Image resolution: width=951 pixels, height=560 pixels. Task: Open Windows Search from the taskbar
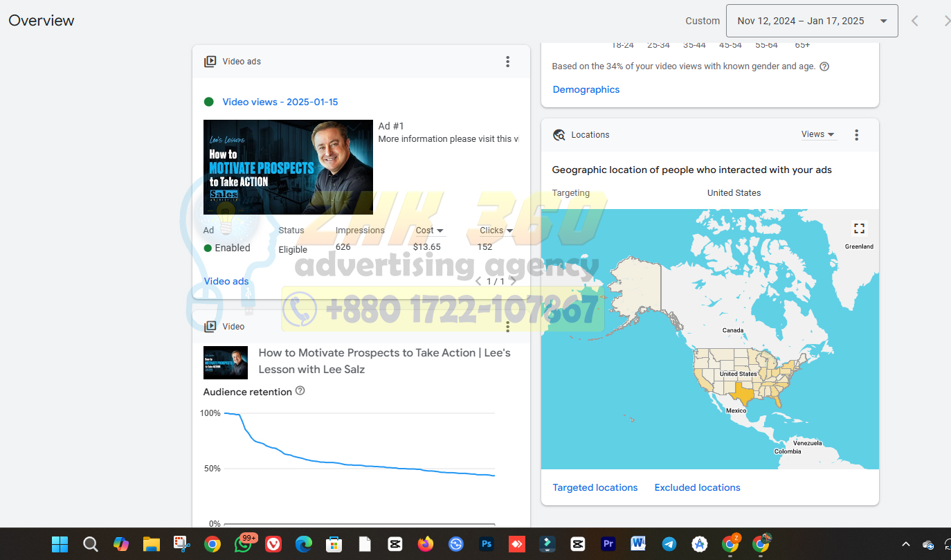[x=91, y=544]
